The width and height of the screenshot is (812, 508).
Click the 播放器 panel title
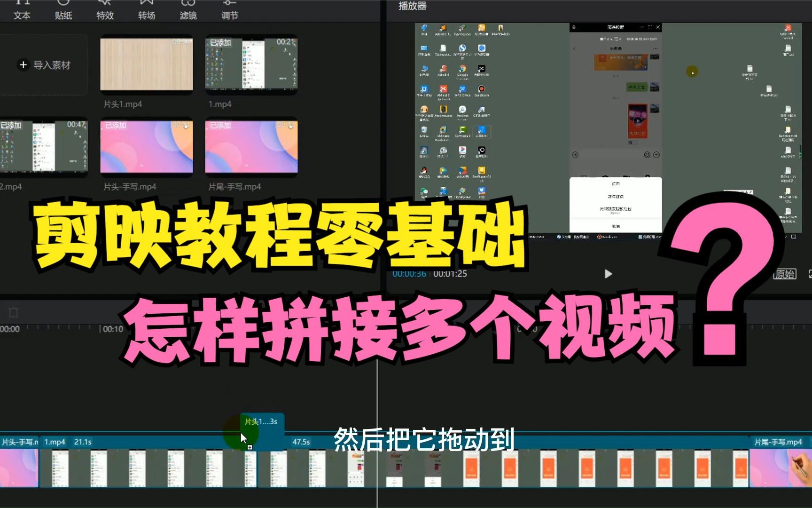tap(412, 6)
